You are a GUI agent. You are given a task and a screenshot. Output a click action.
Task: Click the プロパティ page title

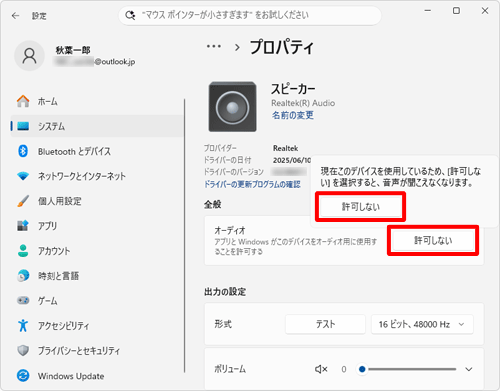coord(282,47)
